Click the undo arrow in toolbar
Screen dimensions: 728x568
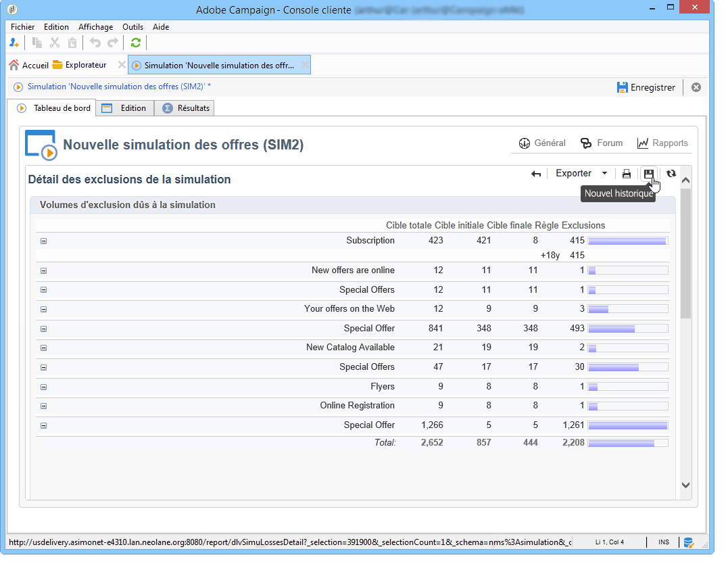[95, 43]
